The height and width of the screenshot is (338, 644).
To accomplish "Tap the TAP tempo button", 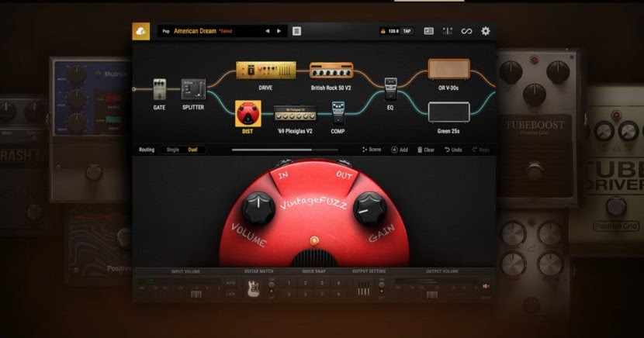I will pos(407,31).
